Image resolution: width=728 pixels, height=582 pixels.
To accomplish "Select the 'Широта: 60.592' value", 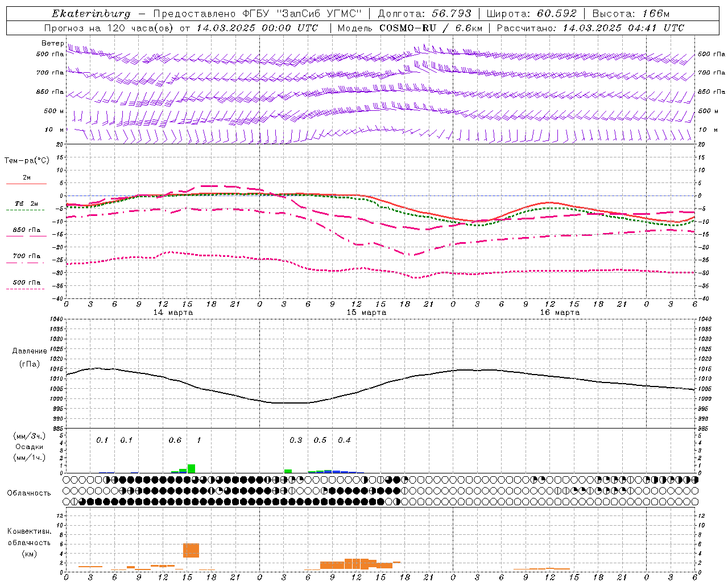I will click(532, 14).
